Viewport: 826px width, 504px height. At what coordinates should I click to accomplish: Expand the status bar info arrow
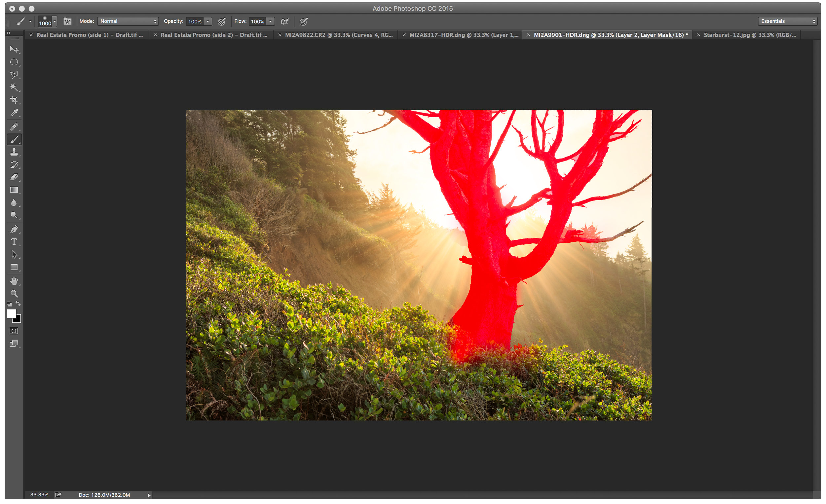pyautogui.click(x=149, y=495)
